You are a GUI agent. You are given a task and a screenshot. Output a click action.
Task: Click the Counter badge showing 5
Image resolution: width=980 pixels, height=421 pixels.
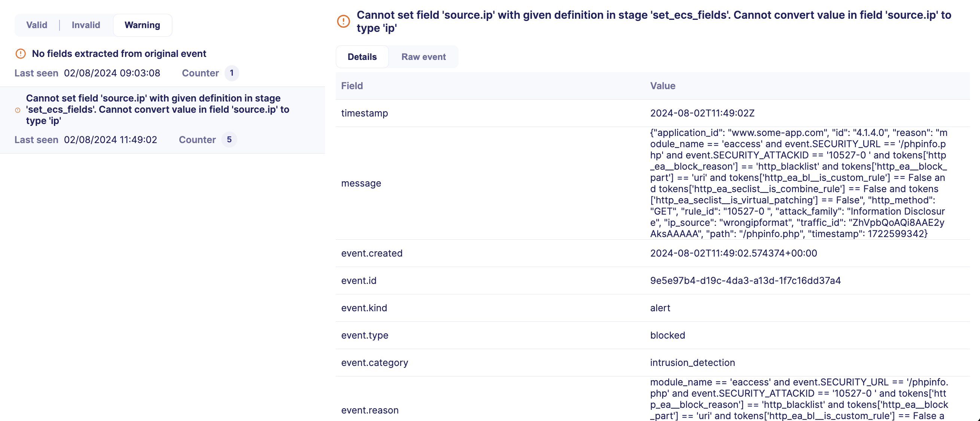tap(229, 140)
